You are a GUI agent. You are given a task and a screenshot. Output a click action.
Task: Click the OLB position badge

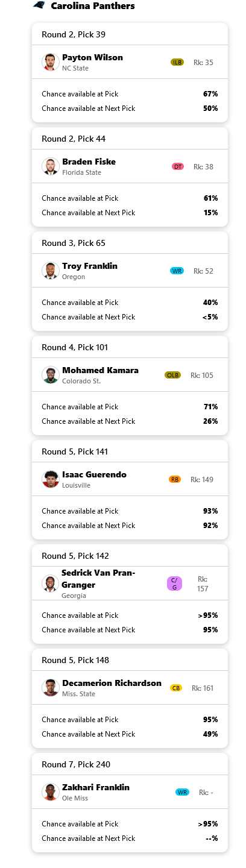click(x=173, y=376)
